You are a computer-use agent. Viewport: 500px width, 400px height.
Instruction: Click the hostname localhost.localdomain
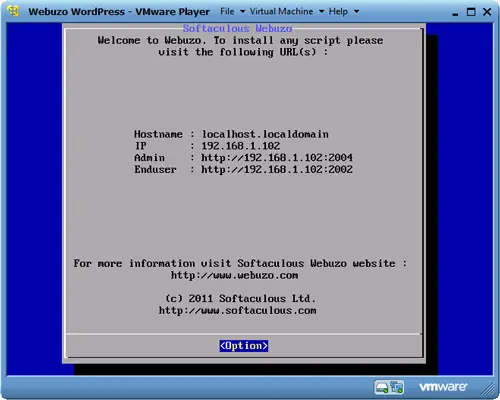(265, 134)
